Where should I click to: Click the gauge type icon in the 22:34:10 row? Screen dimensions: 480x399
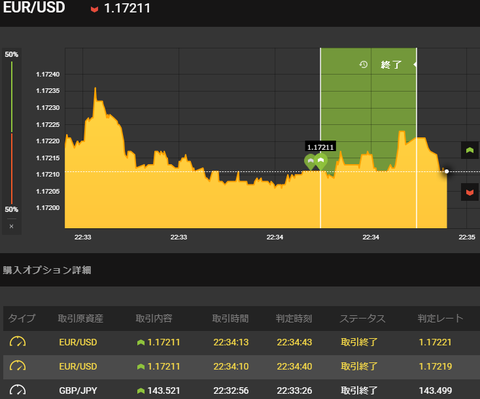(18, 366)
